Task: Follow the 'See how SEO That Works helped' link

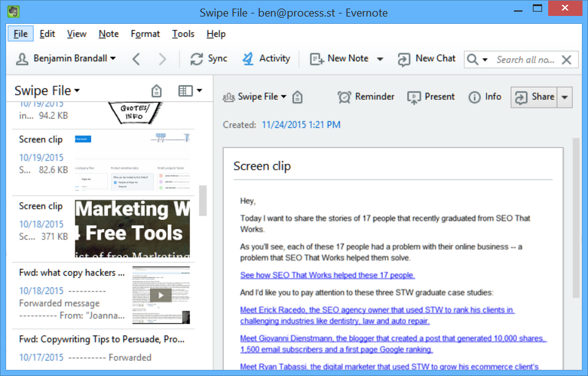Action: [327, 275]
